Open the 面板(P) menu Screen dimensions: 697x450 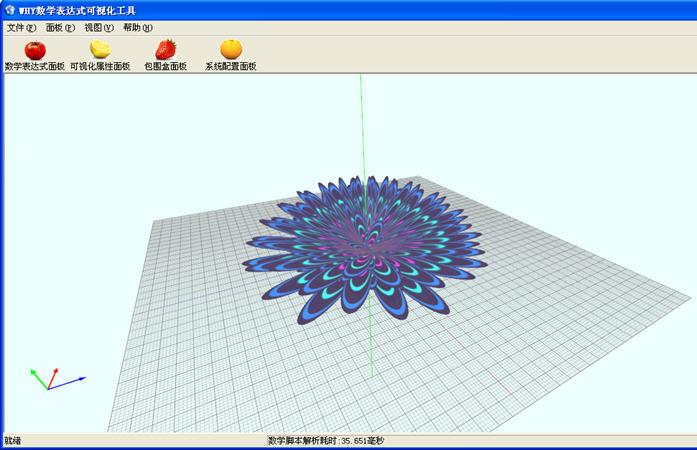tap(60, 28)
